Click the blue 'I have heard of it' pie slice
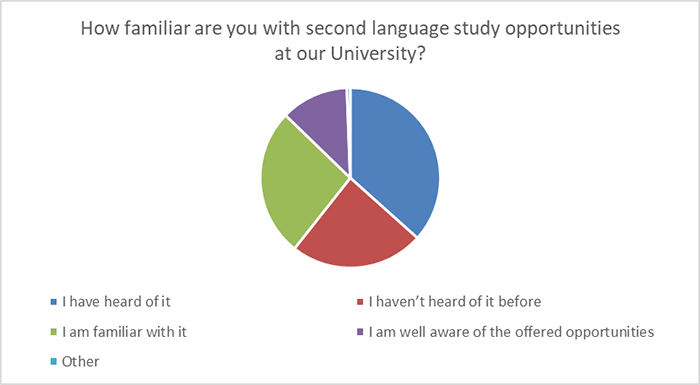The width and height of the screenshot is (700, 385). [395, 161]
